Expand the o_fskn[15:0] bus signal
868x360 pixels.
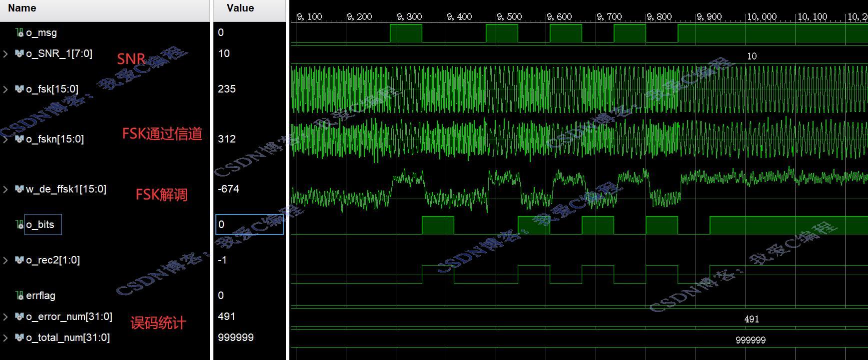pos(5,139)
